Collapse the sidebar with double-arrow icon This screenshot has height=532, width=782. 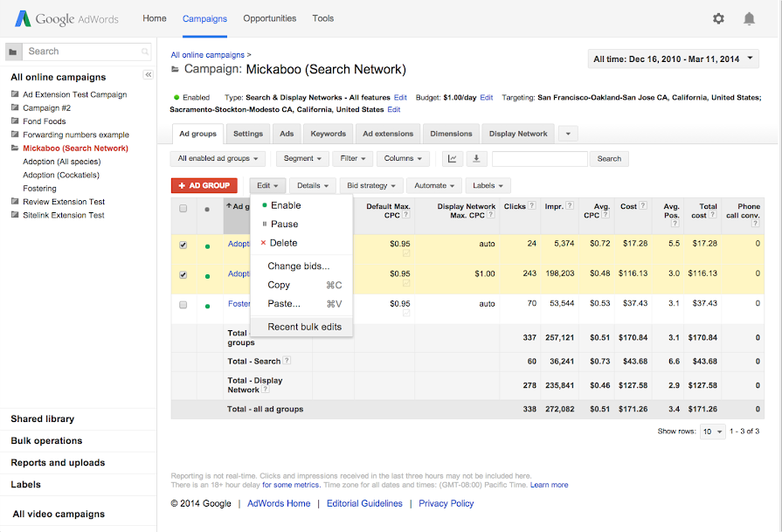(149, 75)
